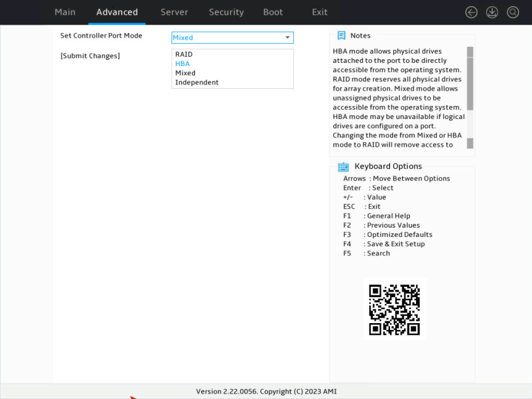Open the search magnifier icon
Viewport: 532px width, 399px height.
[x=513, y=12]
